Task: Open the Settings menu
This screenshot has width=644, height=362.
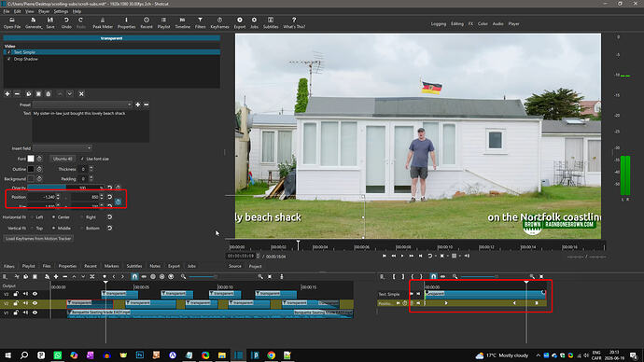Action: point(61,11)
